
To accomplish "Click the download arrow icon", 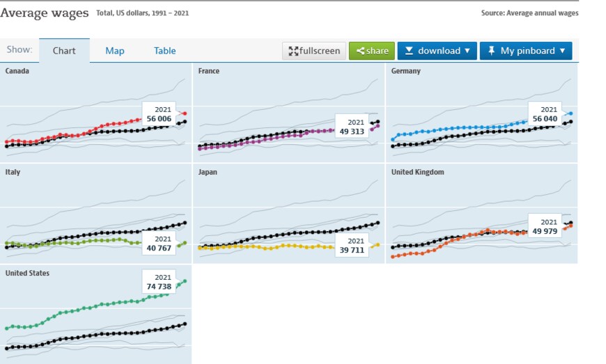I will point(409,51).
